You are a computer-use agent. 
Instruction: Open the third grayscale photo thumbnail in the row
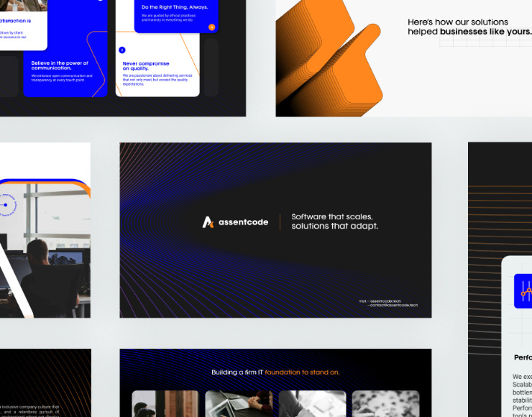(312, 404)
